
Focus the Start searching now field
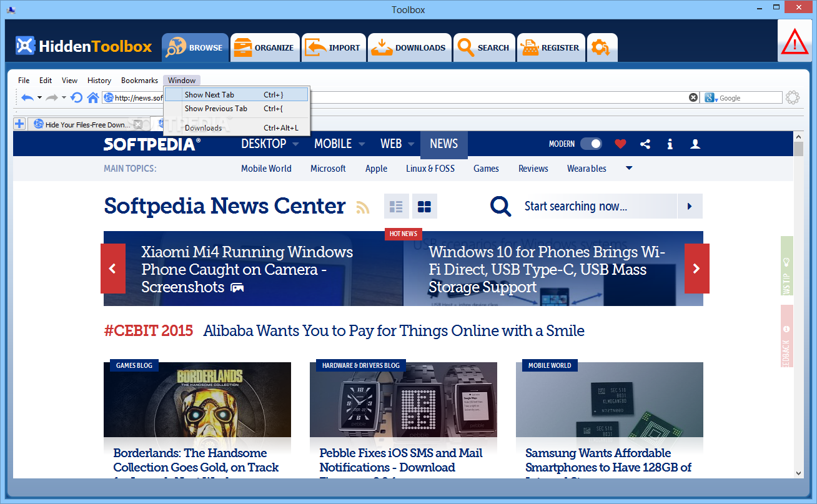597,206
